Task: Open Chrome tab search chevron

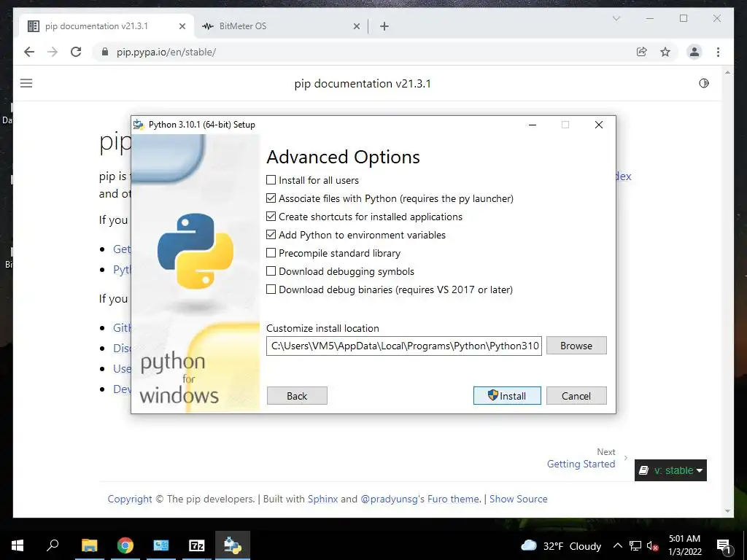Action: point(616,18)
